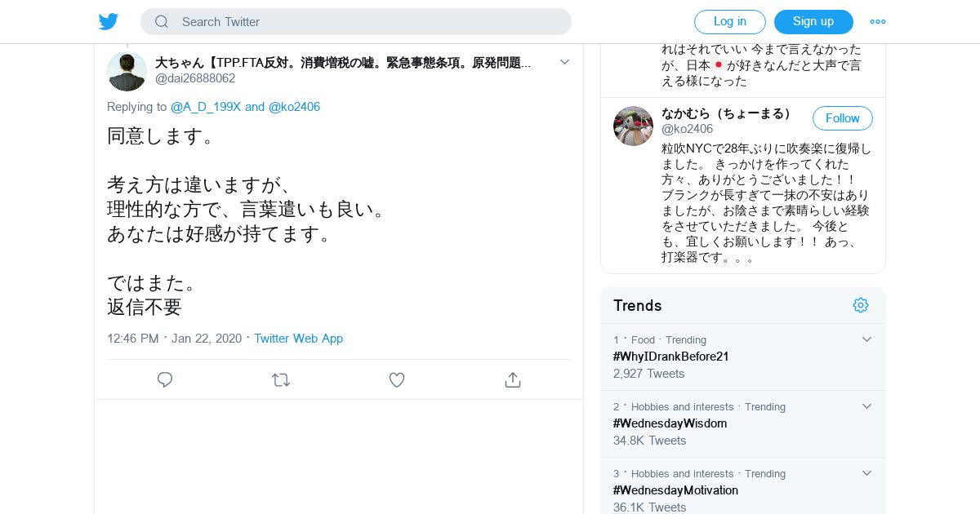
Task: Click the Sign up button
Action: click(x=813, y=22)
